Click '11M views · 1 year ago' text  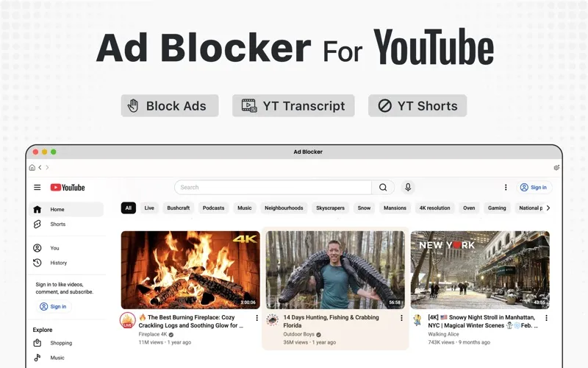(x=165, y=342)
